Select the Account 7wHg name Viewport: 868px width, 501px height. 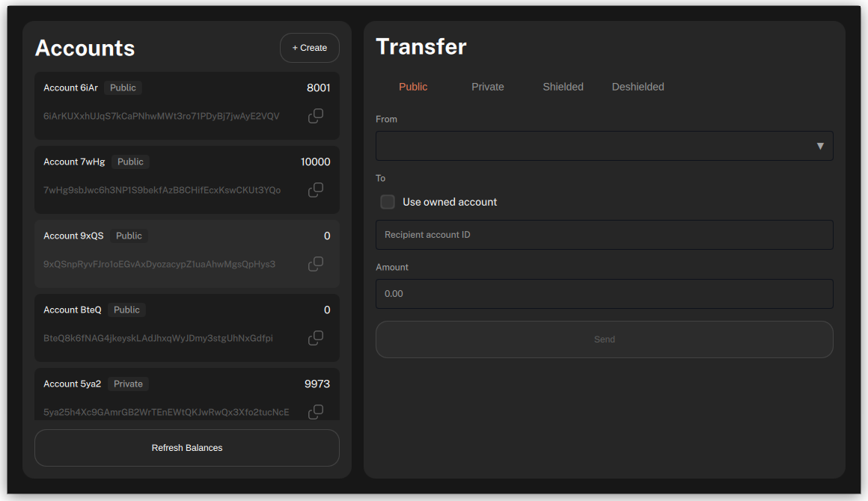point(74,162)
